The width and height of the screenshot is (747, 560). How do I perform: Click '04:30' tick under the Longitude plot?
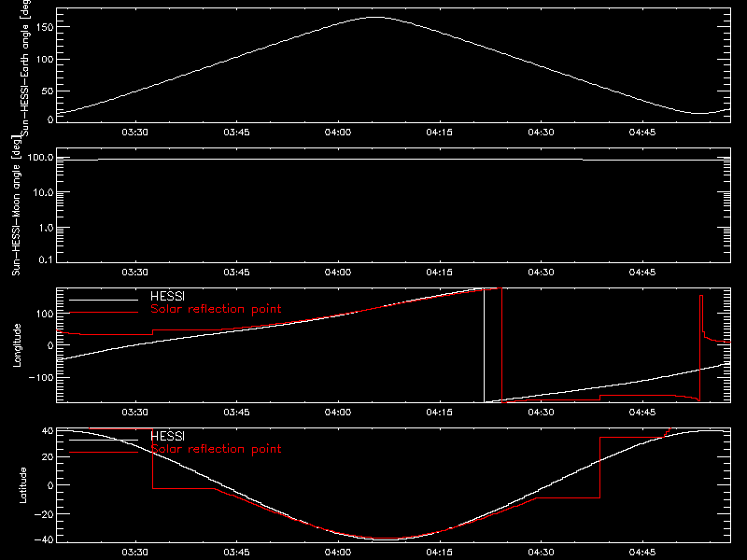(x=541, y=413)
